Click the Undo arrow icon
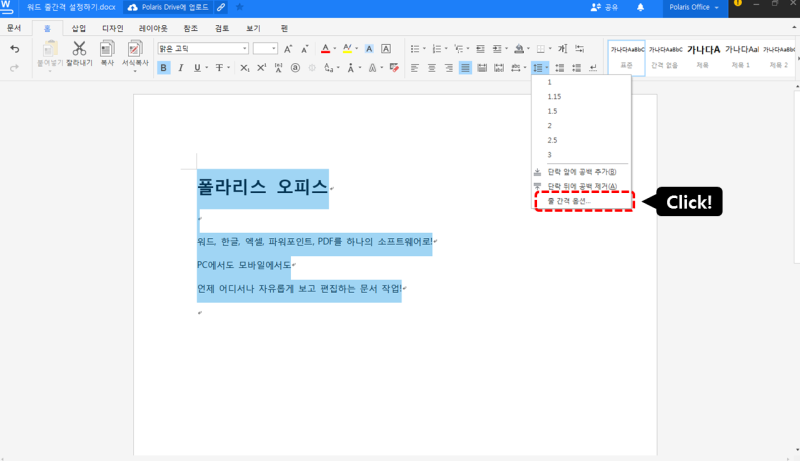The image size is (800, 461). [x=15, y=49]
